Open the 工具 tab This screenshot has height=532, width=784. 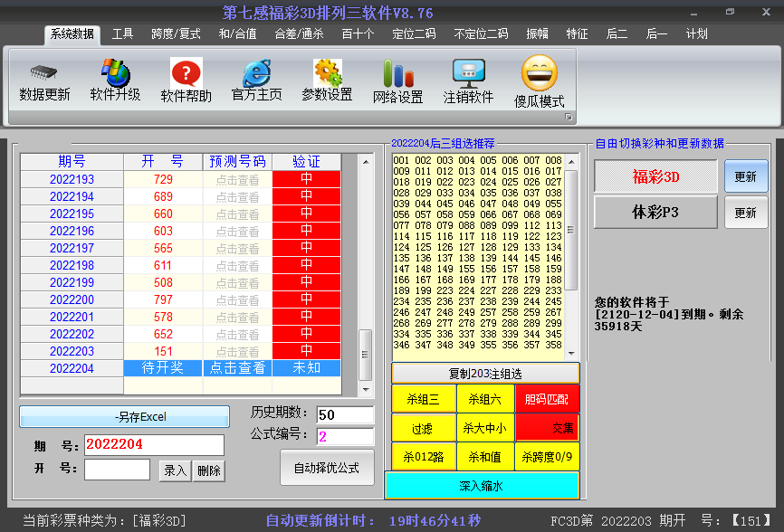point(122,34)
